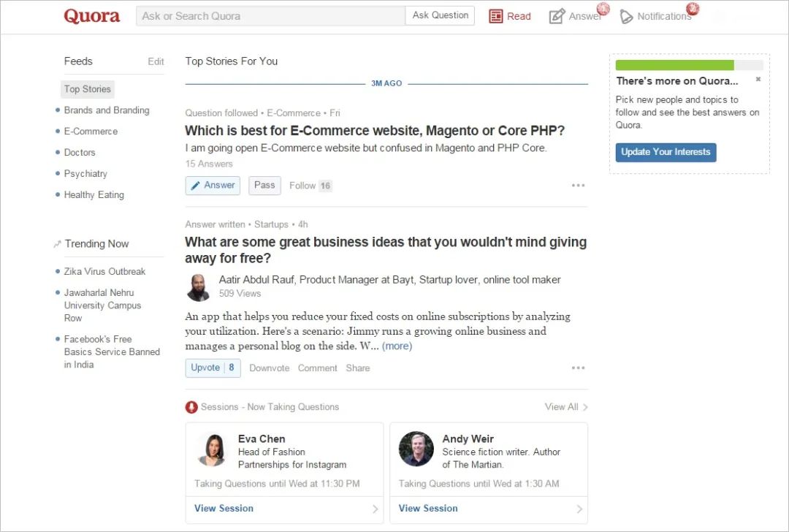This screenshot has height=532, width=789.
Task: Click Comment on the answer
Action: coord(318,368)
